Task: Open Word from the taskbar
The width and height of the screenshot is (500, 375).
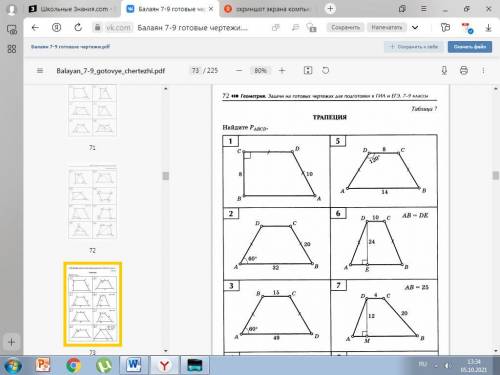Action: [x=134, y=365]
